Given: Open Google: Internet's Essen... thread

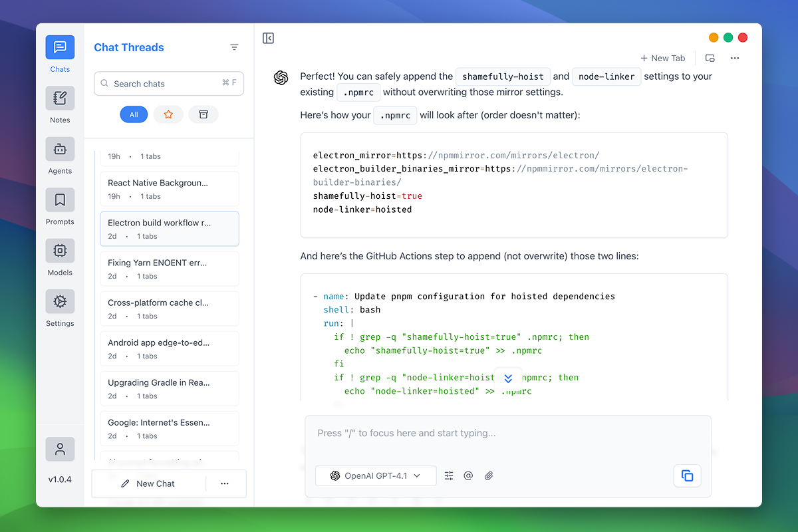Looking at the screenshot, I should click(x=170, y=428).
